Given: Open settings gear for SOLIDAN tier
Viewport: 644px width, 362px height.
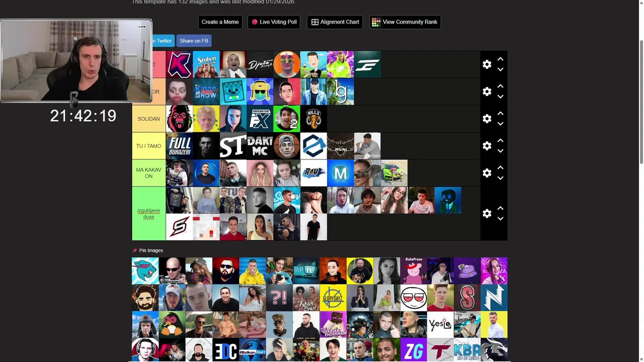Looking at the screenshot, I should (487, 119).
